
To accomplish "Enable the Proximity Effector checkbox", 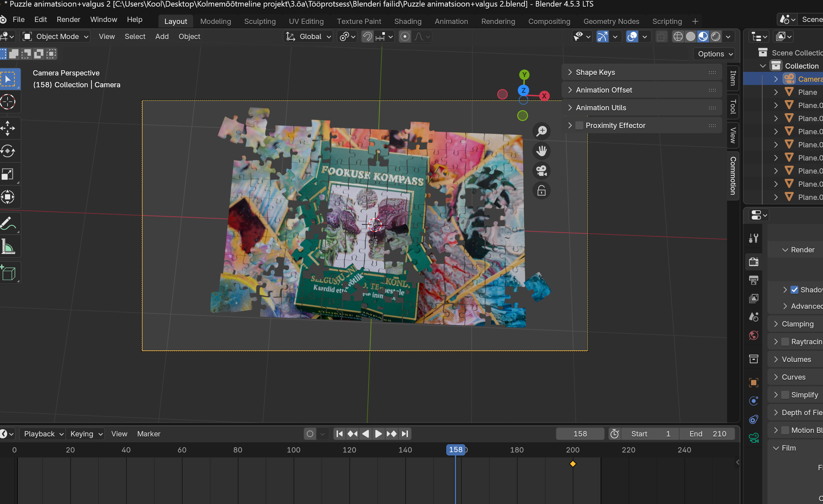I will [580, 125].
